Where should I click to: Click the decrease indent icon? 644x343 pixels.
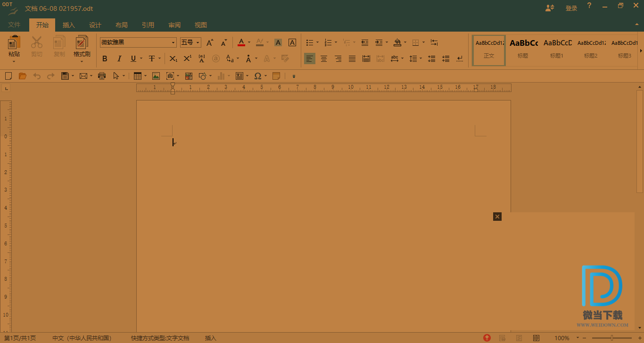click(x=364, y=42)
